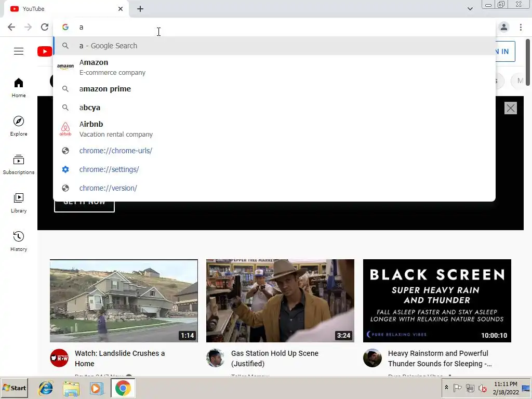This screenshot has height=399, width=532.
Task: Dismiss the banner ad with X
Action: pos(511,108)
